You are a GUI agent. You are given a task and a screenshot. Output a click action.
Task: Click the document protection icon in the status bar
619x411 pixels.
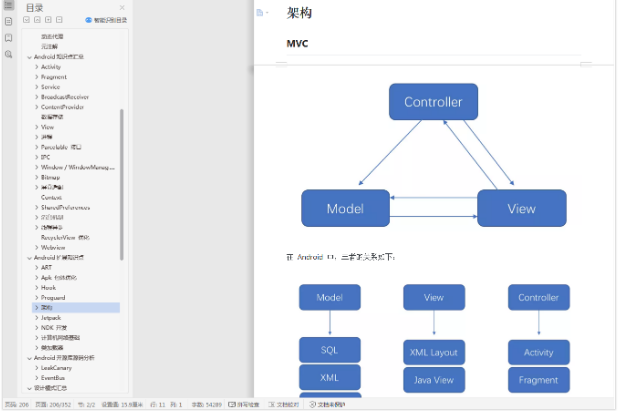(312, 404)
